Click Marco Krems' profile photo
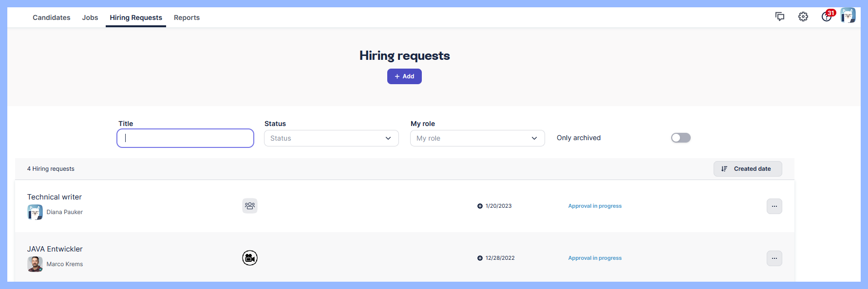868x289 pixels. 35,264
